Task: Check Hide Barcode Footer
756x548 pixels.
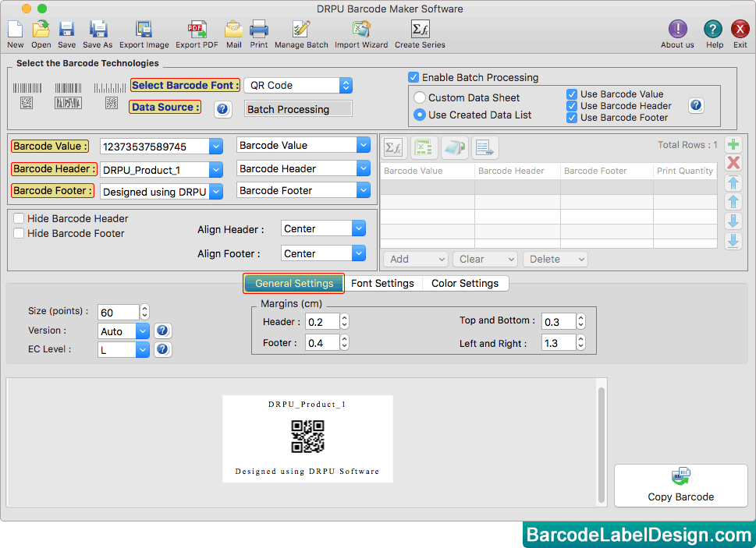Action: (19, 233)
